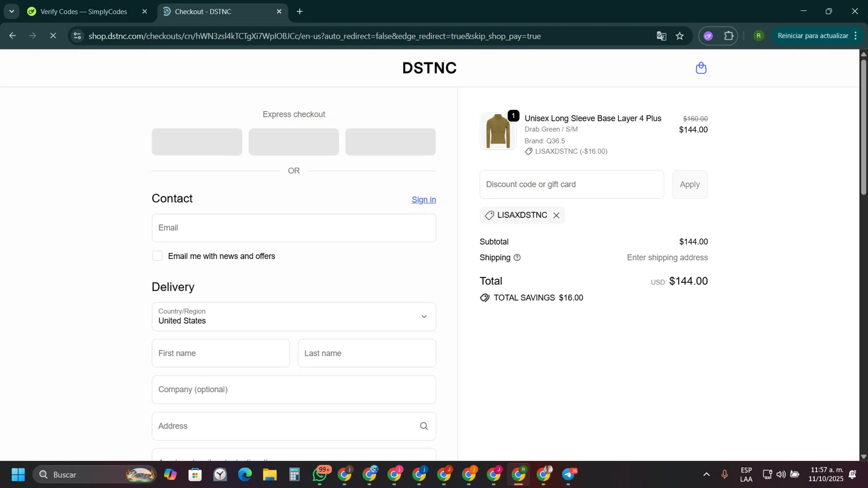Click the First name field
The image size is (868, 488).
coord(220,353)
